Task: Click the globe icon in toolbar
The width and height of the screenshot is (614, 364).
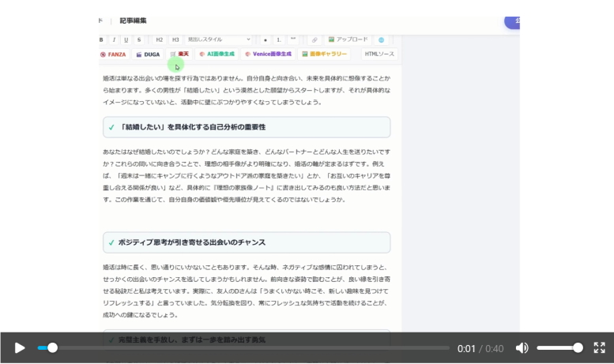Action: [x=381, y=39]
